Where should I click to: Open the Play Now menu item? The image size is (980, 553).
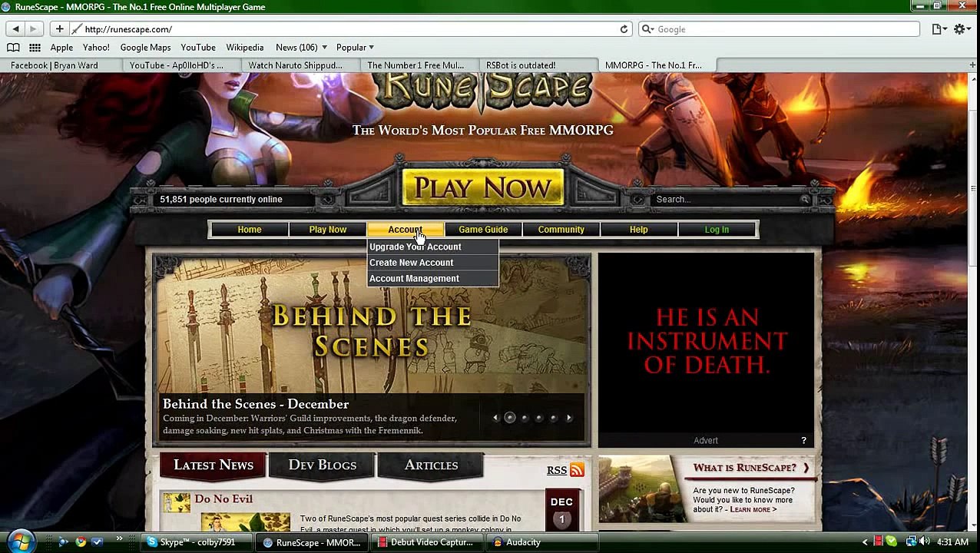pyautogui.click(x=328, y=230)
